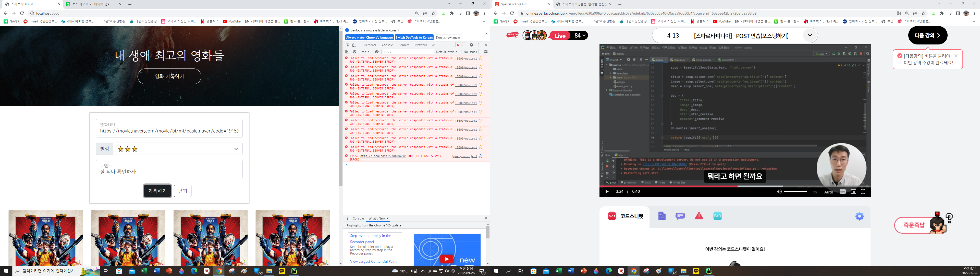Image resolution: width=980 pixels, height=276 pixels.
Task: Expand the POST localhost:5000/movie error entry
Action: click(350, 156)
